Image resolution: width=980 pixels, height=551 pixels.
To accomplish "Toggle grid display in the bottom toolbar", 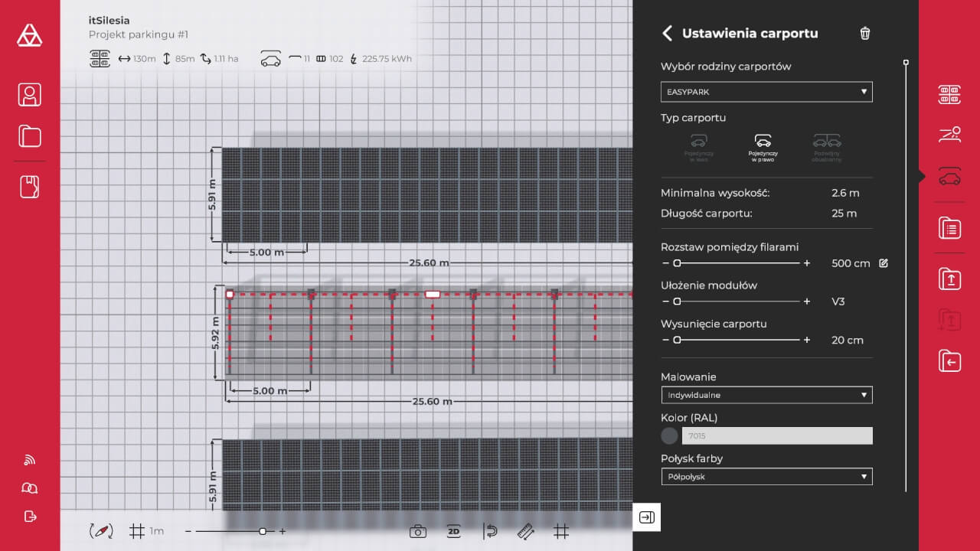I will (x=561, y=531).
